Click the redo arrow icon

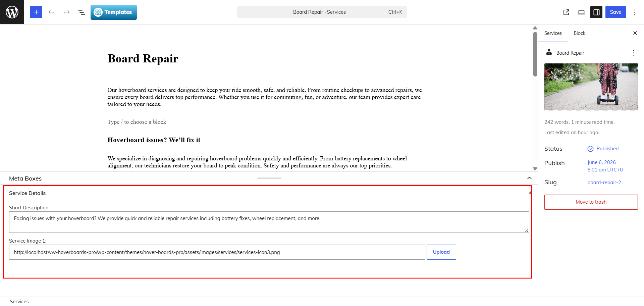[66, 12]
